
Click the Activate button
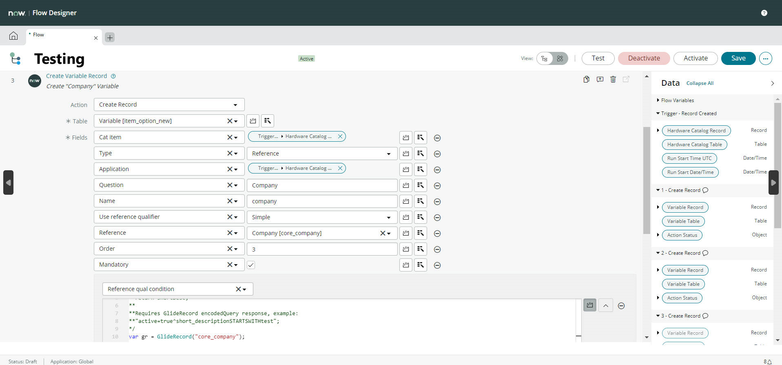click(x=695, y=58)
